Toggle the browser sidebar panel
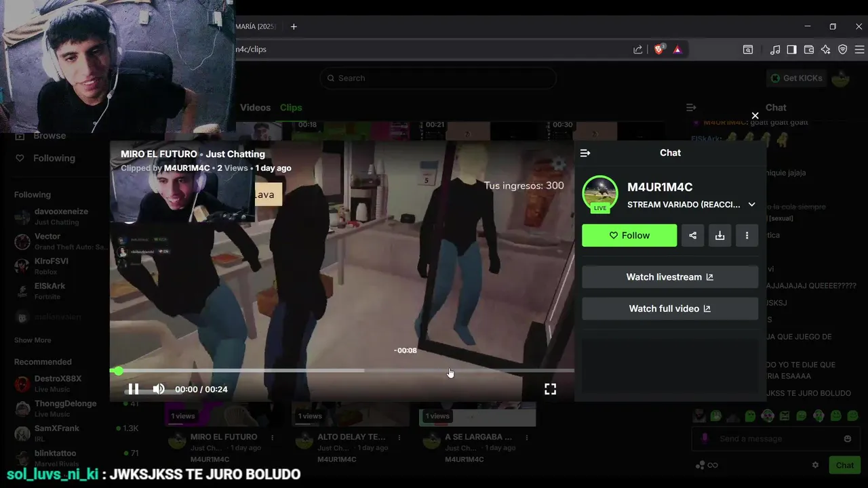This screenshot has height=488, width=868. coord(791,49)
